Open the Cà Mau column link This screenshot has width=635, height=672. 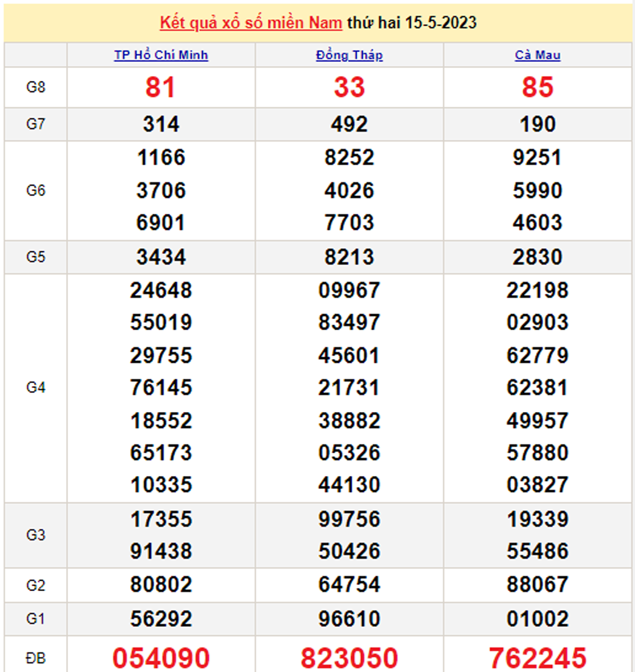click(x=537, y=55)
